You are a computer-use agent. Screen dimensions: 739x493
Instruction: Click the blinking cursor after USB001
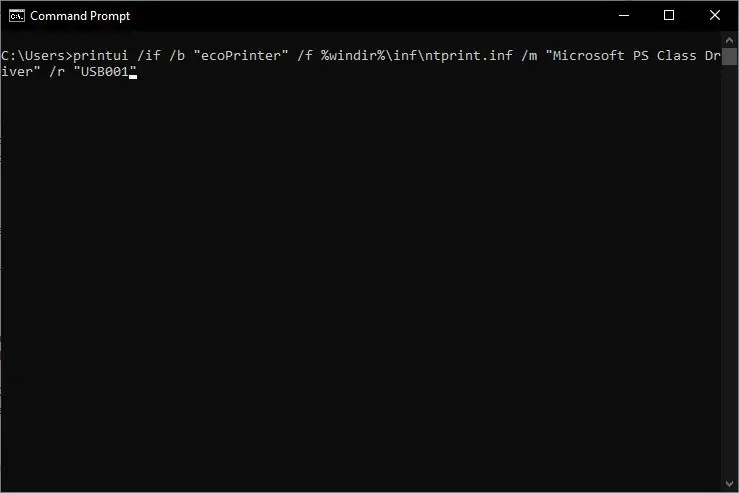tap(133, 76)
